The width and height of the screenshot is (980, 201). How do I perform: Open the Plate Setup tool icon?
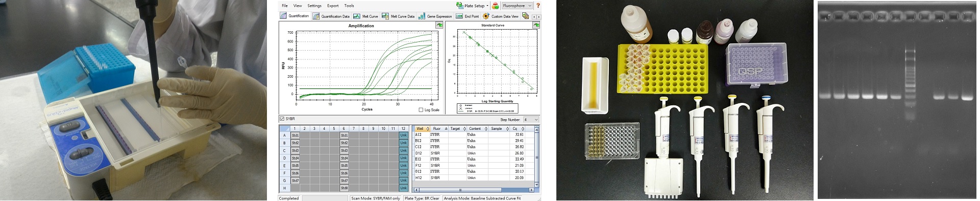pos(460,5)
